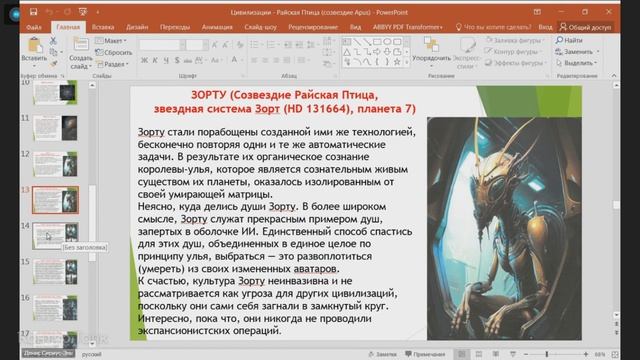Image resolution: width=640 pixels, height=360 pixels.
Task: Switch to the Дизайн tab
Action: (x=137, y=27)
